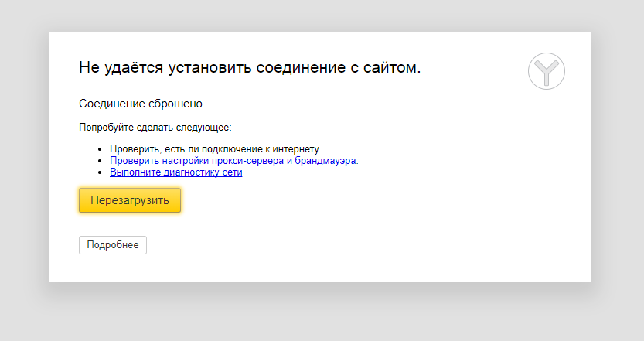The width and height of the screenshot is (644, 341).
Task: Open details with the Подробнее button
Action: click(x=113, y=245)
